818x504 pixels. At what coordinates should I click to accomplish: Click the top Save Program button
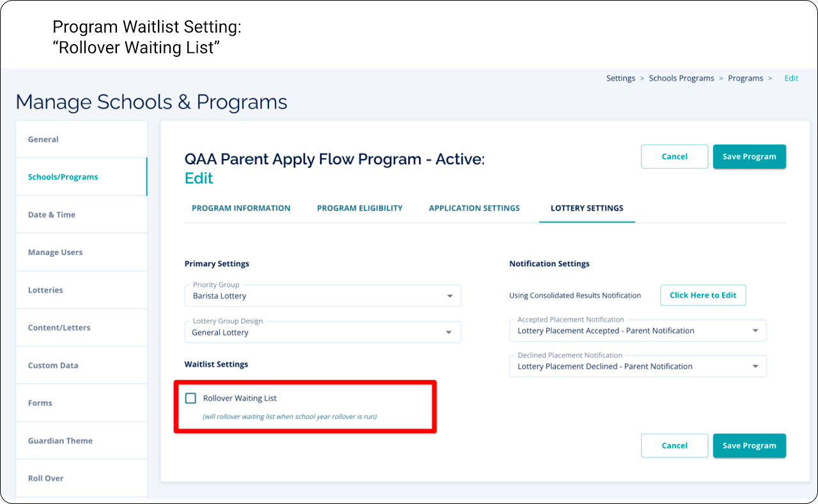pyautogui.click(x=749, y=157)
